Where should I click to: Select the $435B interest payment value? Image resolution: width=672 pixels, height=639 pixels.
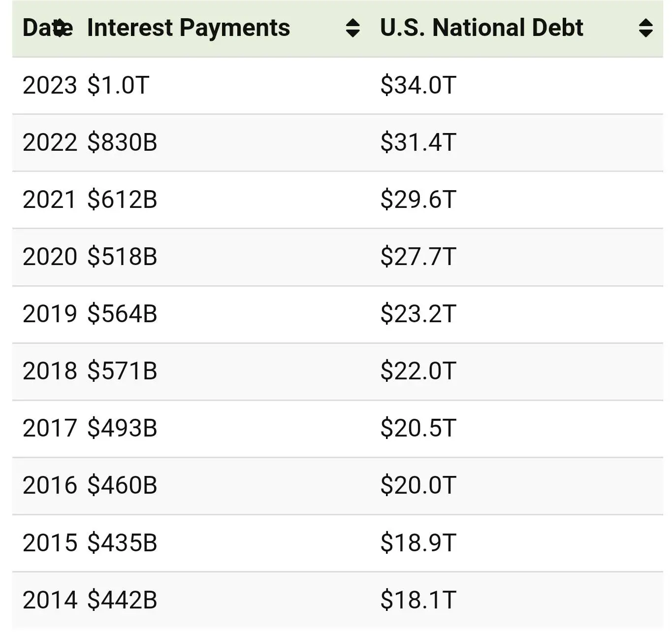pyautogui.click(x=122, y=542)
